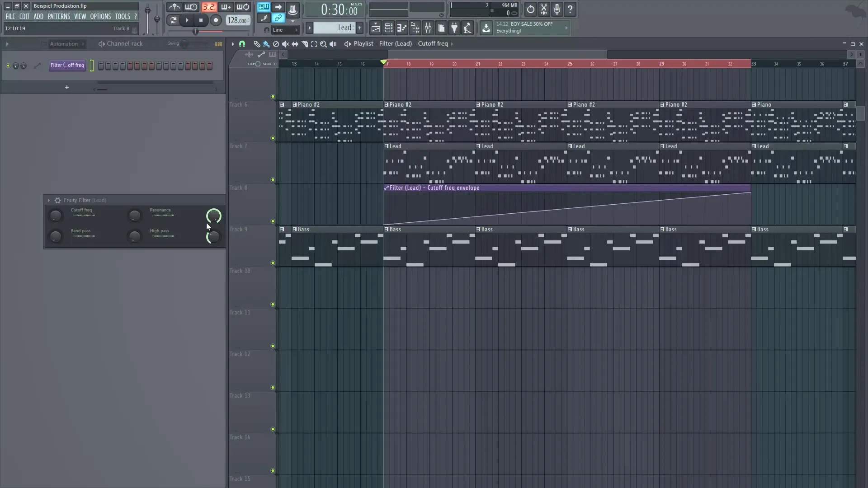
Task: Click the main volume slider handle
Action: pos(147,10)
